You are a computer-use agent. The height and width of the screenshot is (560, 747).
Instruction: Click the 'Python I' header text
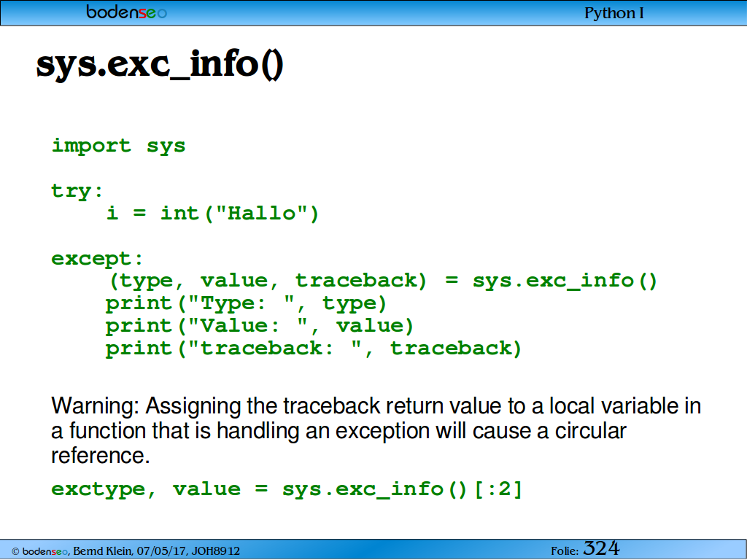click(x=614, y=13)
